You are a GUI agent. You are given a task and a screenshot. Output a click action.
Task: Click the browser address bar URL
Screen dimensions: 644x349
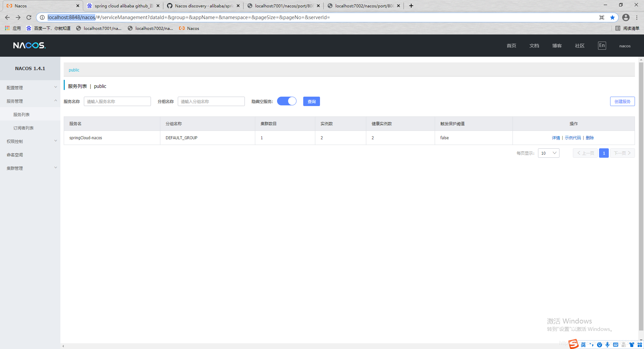click(189, 17)
